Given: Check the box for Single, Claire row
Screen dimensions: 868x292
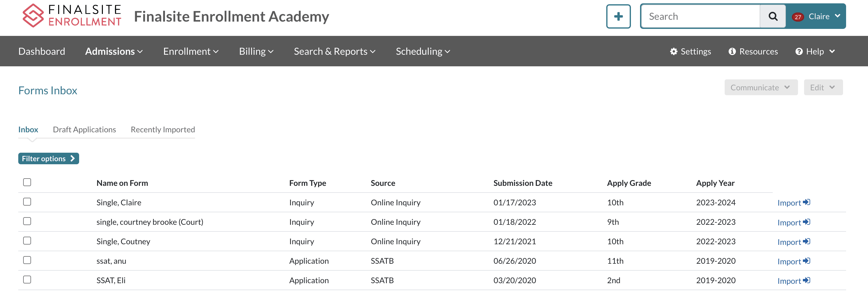Looking at the screenshot, I should [x=27, y=202].
